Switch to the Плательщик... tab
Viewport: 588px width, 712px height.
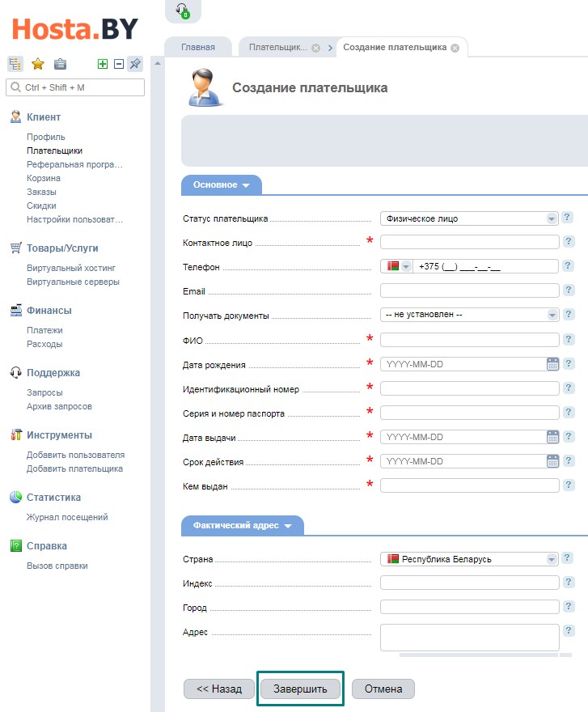(278, 47)
